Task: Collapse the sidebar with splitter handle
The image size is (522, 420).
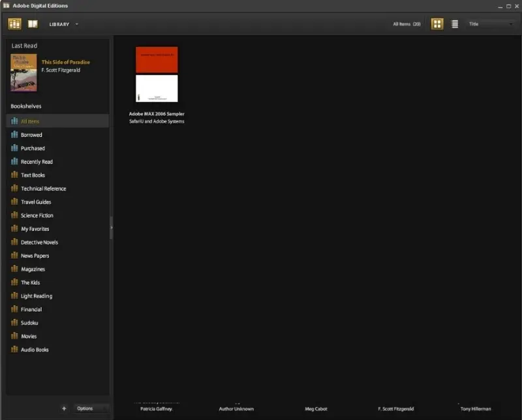Action: pos(112,228)
